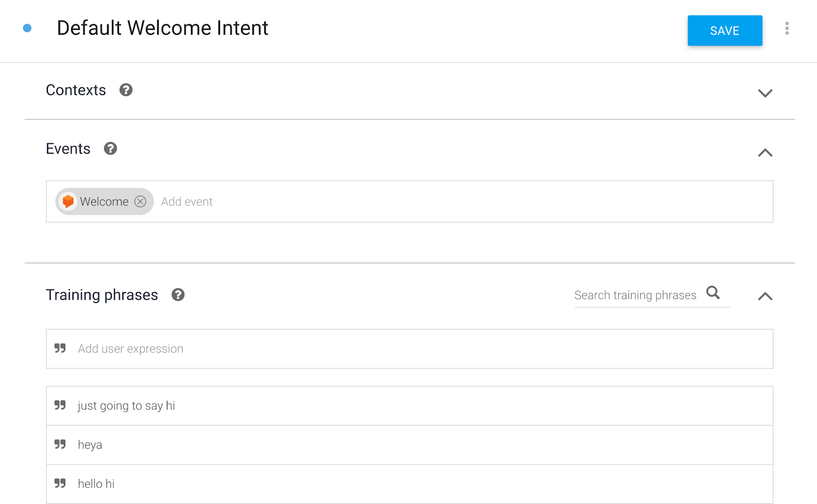Screen dimensions: 817x504
Task: Open the three-dot more options menu
Action: point(787,29)
